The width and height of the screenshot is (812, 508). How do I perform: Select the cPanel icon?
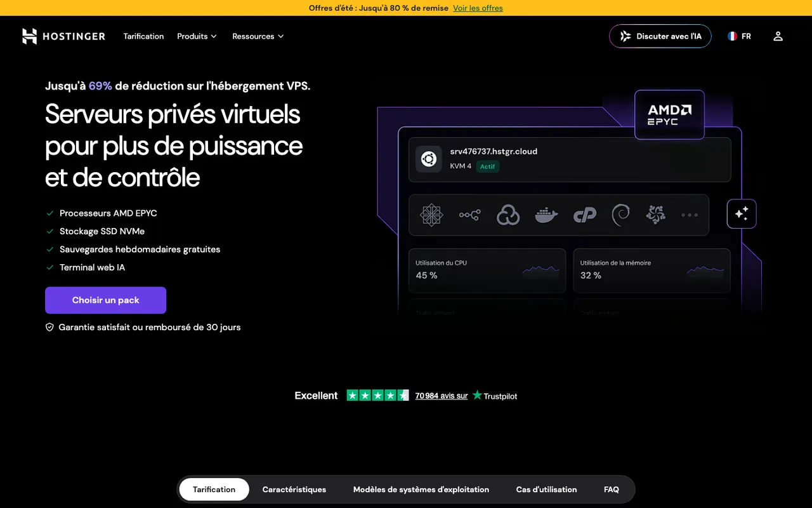(x=585, y=215)
